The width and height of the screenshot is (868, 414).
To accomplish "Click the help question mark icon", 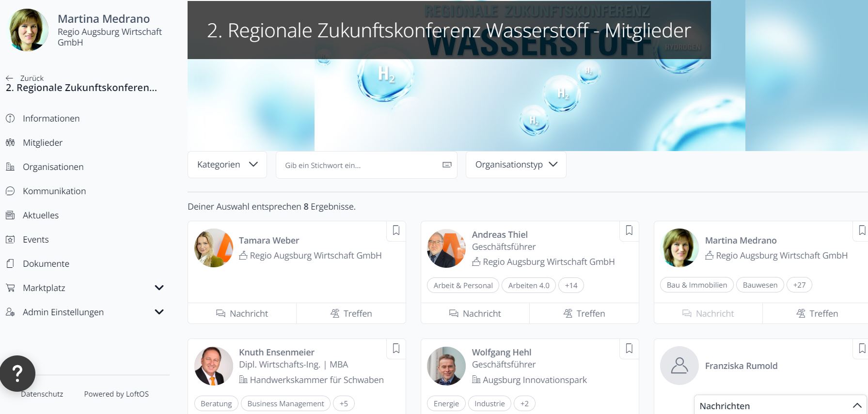I will click(17, 373).
